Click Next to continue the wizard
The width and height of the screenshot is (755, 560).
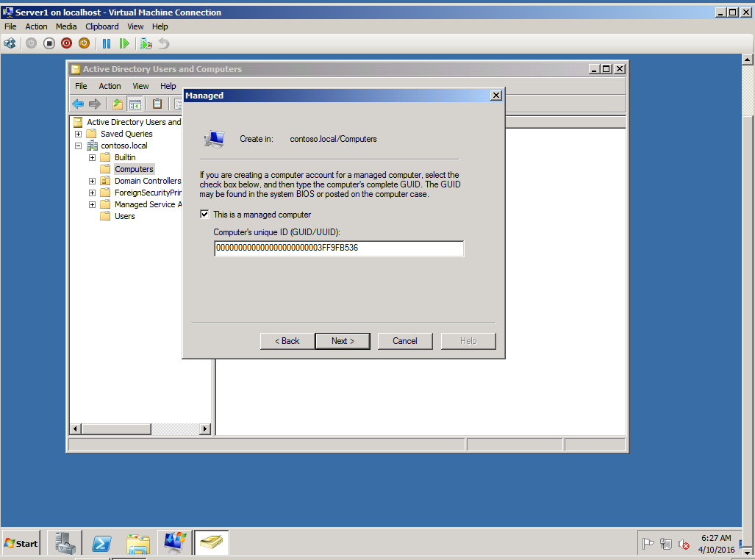pyautogui.click(x=343, y=341)
